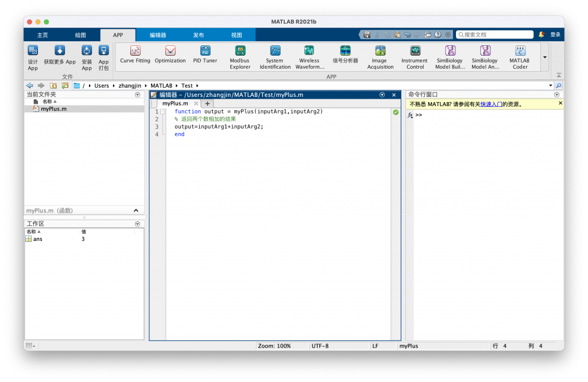The height and width of the screenshot is (382, 588).
Task: Open the PID Tuner app
Action: [205, 54]
